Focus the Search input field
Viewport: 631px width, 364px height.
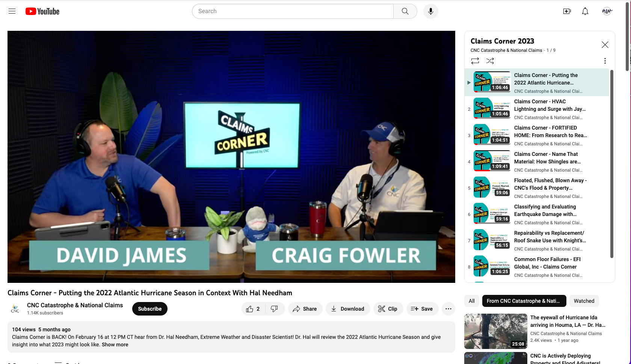click(293, 11)
